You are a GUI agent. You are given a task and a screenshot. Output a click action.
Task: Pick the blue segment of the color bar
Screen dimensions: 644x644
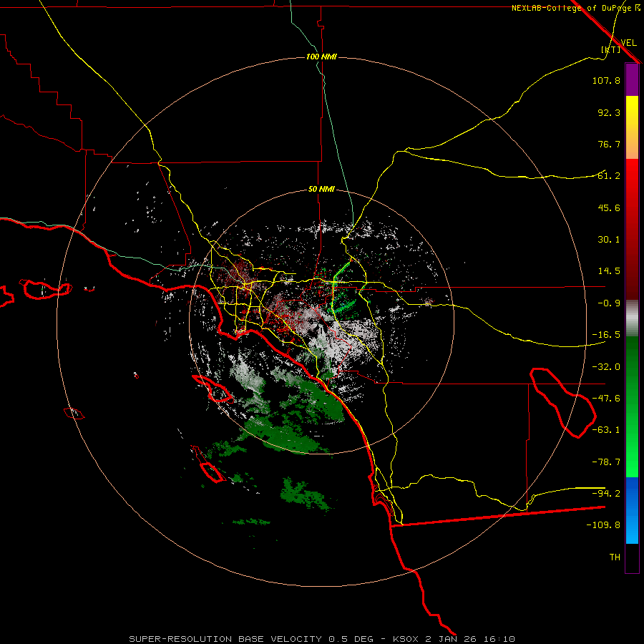pos(632,510)
